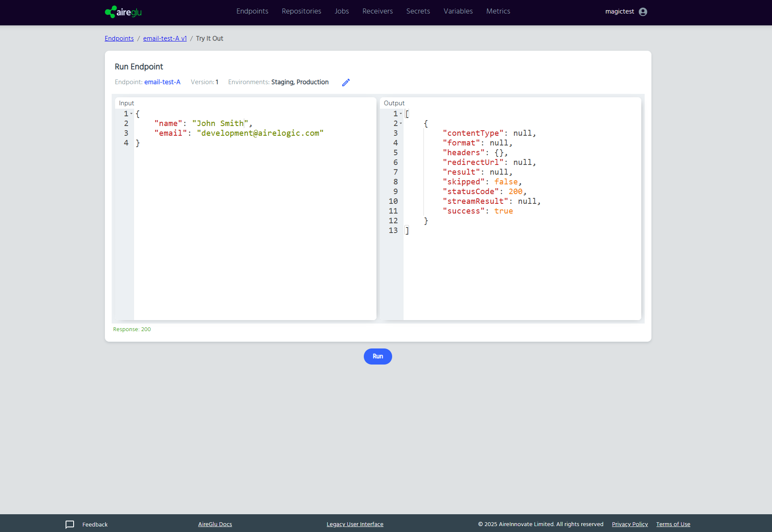Click the true value in Output
Screen dimensions: 772x532
[x=504, y=211]
